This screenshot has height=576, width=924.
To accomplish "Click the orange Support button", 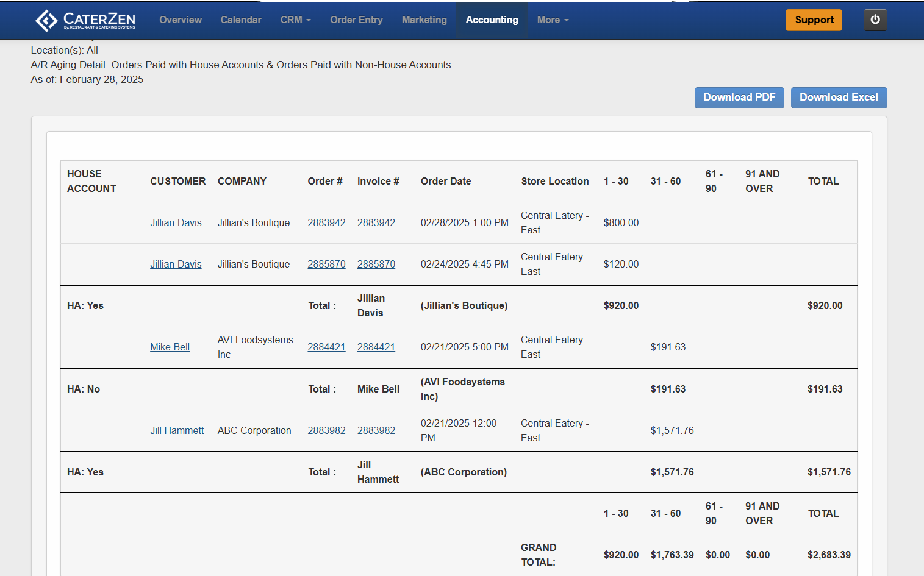I will pos(814,20).
